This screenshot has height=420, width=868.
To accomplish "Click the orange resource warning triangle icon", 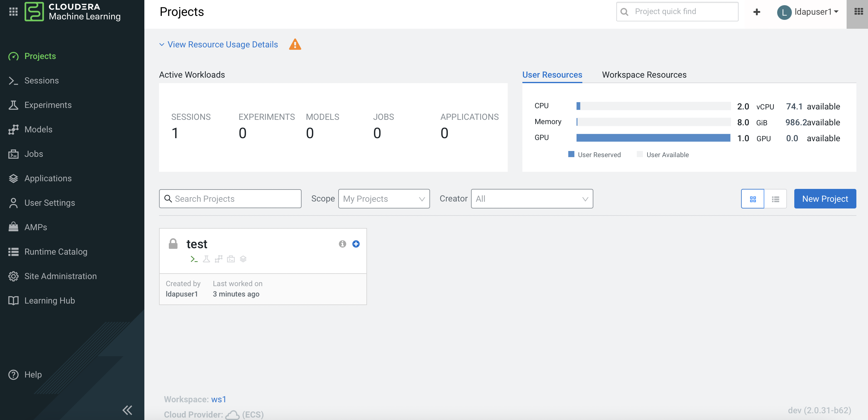I will point(295,44).
